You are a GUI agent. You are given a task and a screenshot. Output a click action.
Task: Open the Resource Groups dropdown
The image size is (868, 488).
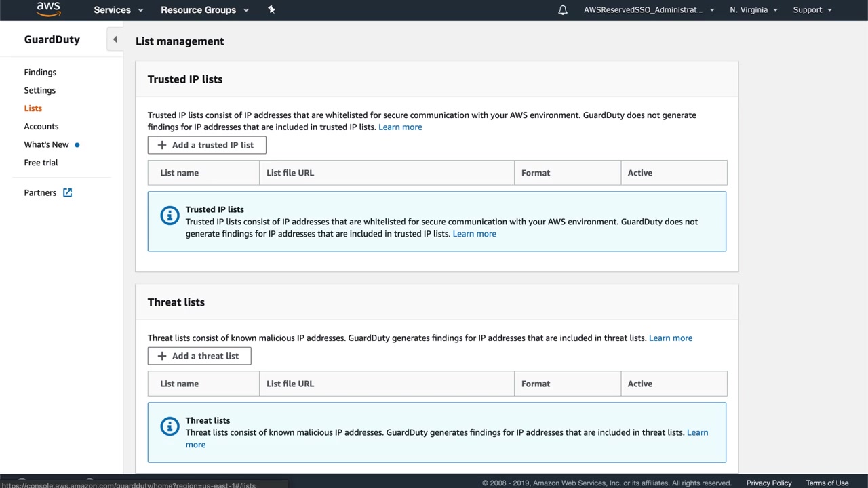pos(205,10)
